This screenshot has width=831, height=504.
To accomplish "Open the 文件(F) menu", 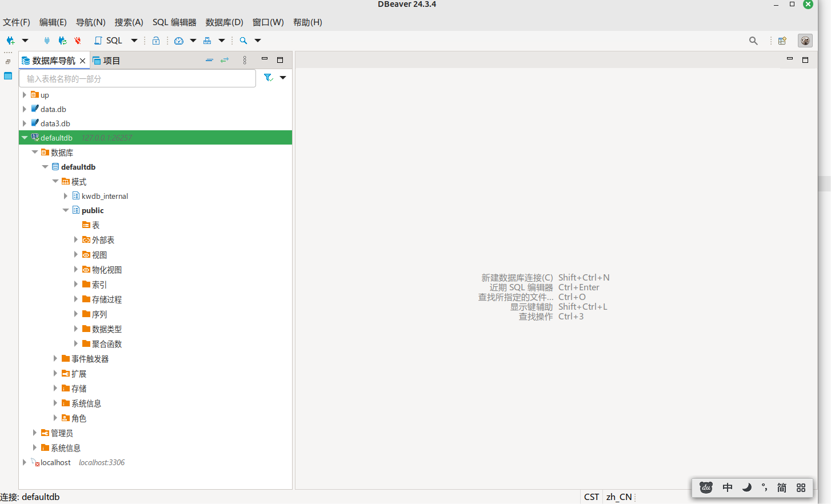I will 17,22.
